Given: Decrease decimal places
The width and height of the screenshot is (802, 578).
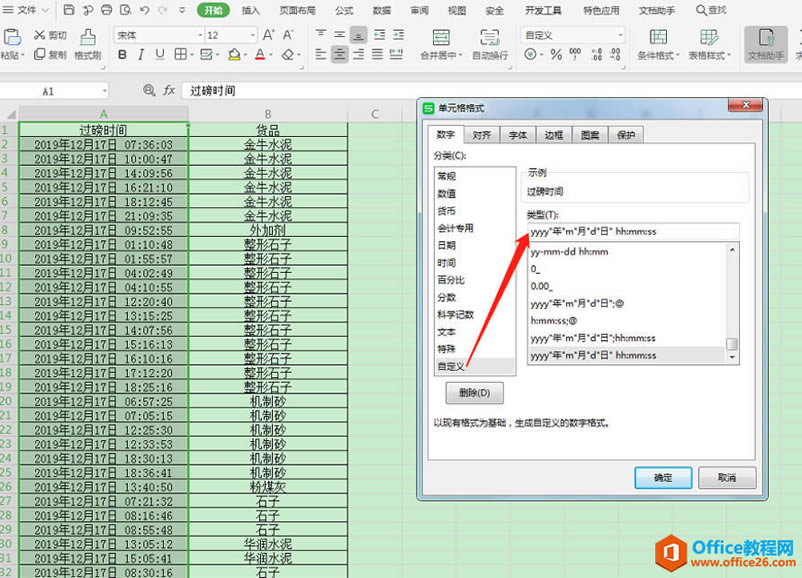Looking at the screenshot, I should [615, 54].
